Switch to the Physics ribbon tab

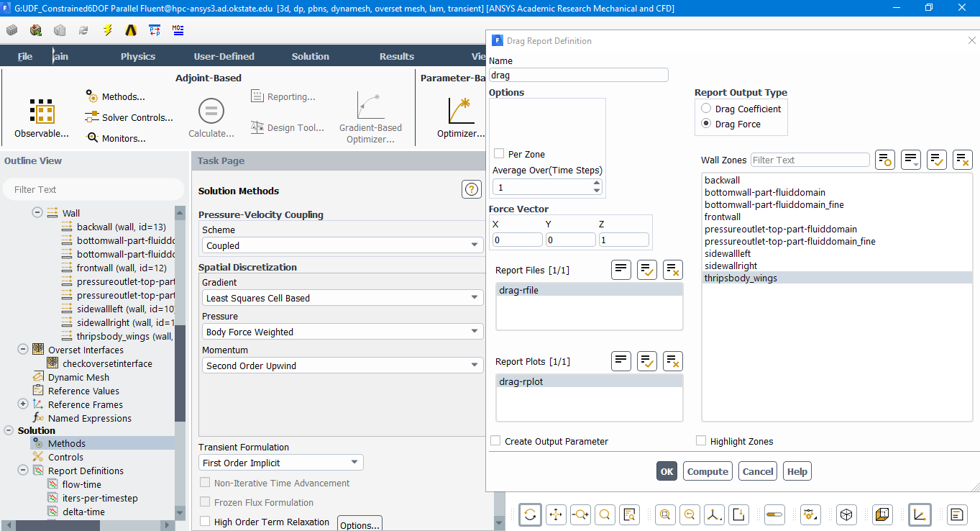(138, 56)
